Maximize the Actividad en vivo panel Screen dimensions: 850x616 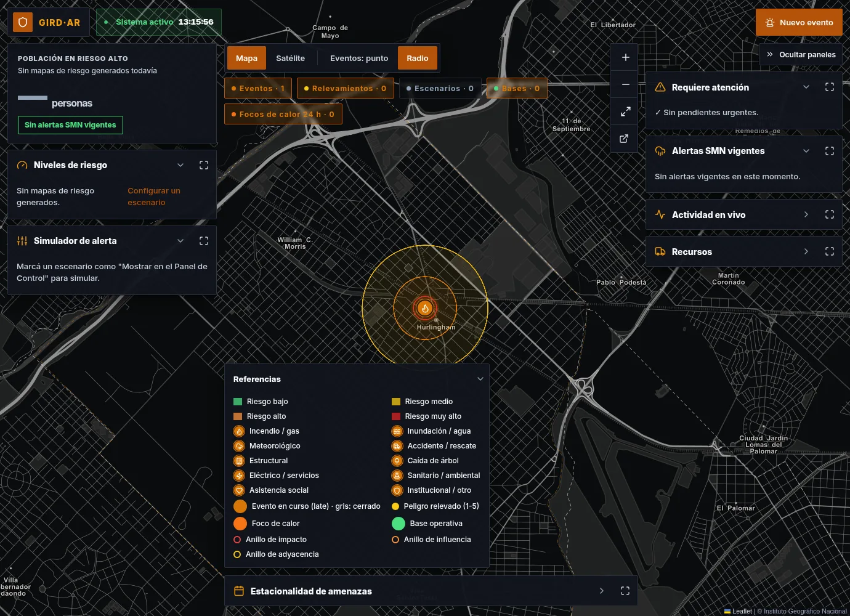[830, 214]
